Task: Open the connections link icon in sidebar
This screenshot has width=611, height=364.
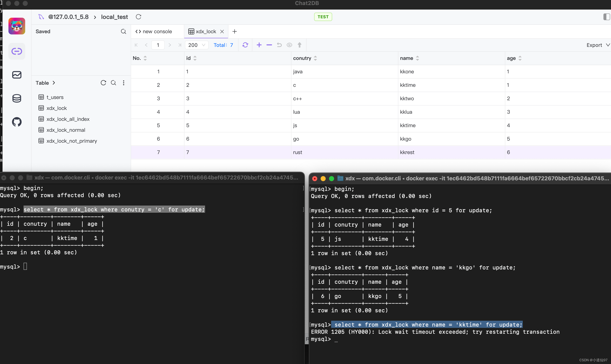Action: click(17, 51)
